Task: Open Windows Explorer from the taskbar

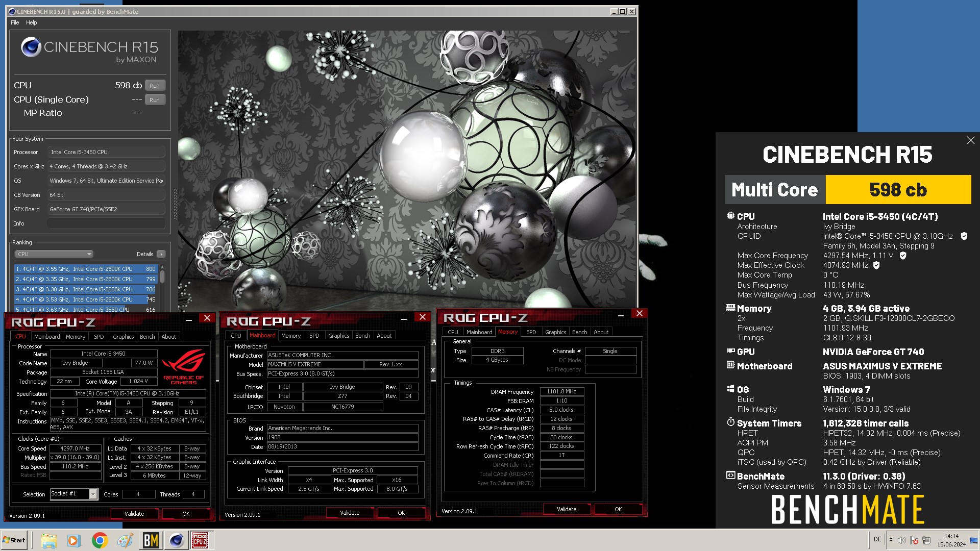Action: 49,540
